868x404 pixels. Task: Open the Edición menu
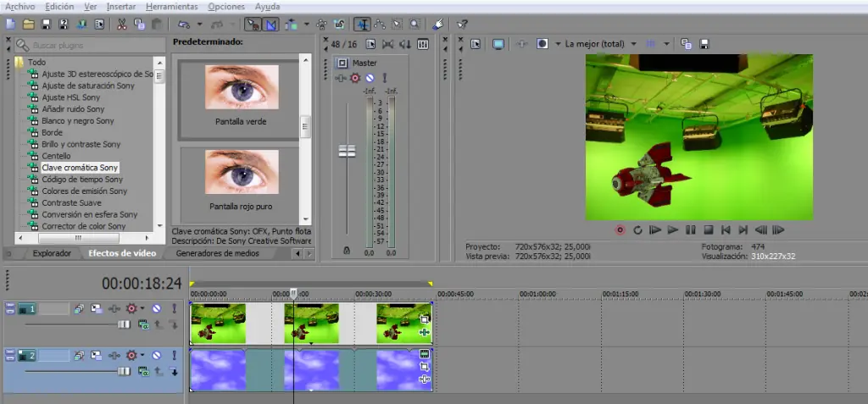point(60,7)
